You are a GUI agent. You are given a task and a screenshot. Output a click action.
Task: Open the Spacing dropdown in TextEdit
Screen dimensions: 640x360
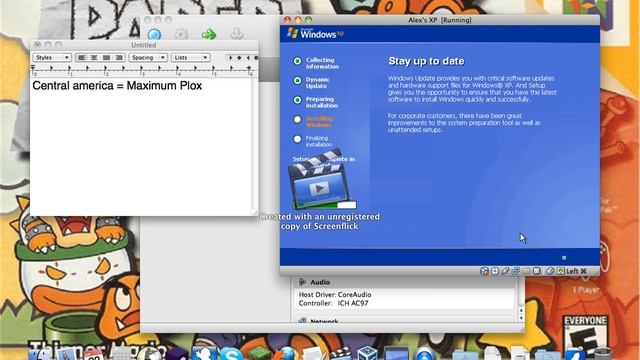(x=148, y=58)
